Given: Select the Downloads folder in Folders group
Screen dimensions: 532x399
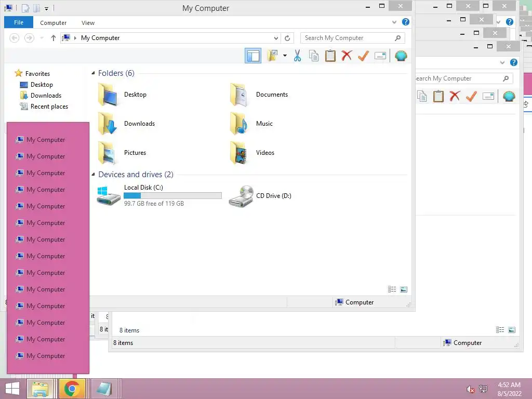Looking at the screenshot, I should tap(126, 124).
